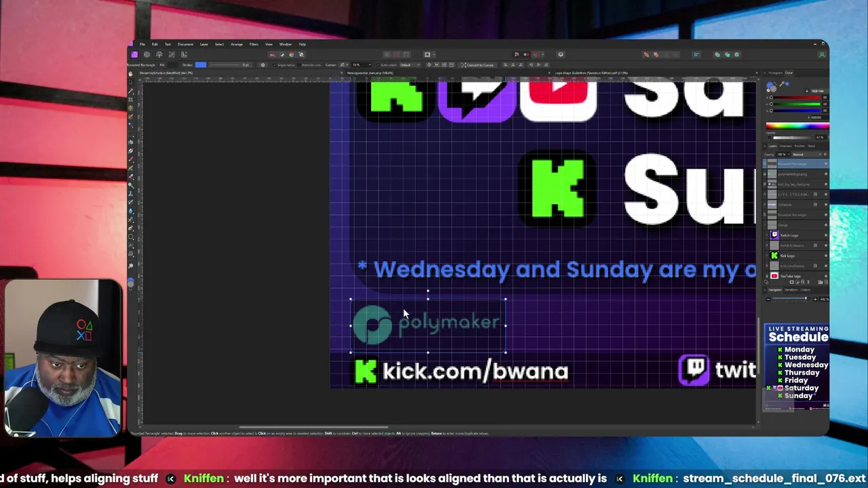Toggle Move By Whole Pixels icon
This screenshot has height=488, width=868.
(x=526, y=54)
